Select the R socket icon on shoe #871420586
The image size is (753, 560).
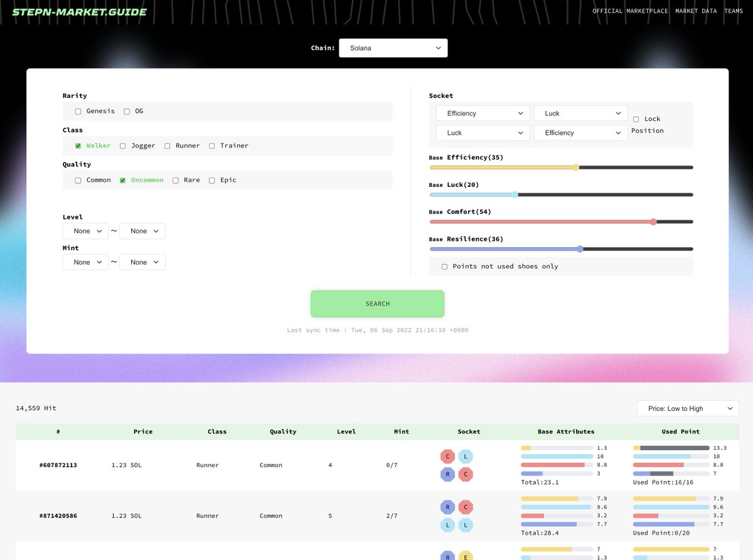[447, 507]
